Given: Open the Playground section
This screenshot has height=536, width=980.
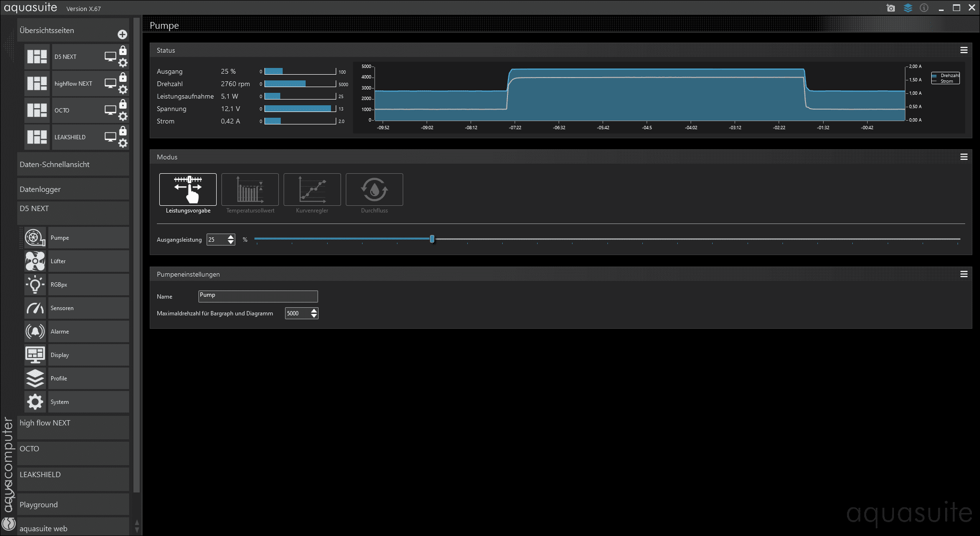Looking at the screenshot, I should [73, 504].
